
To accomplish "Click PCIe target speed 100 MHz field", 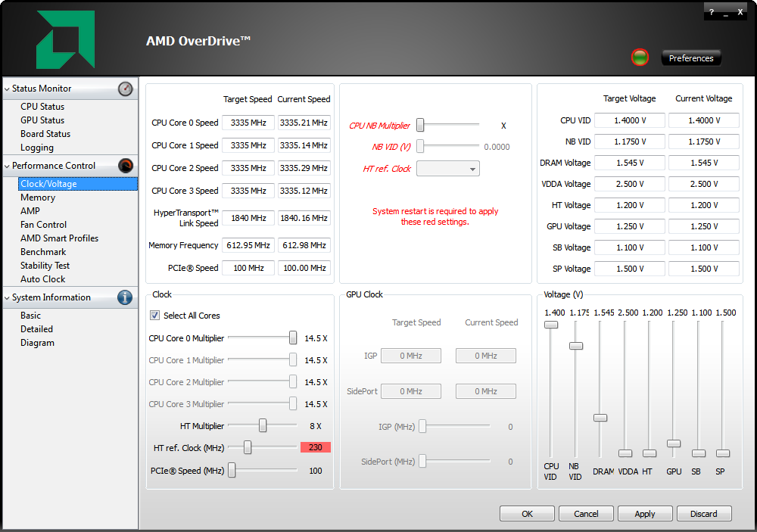I will pyautogui.click(x=248, y=268).
